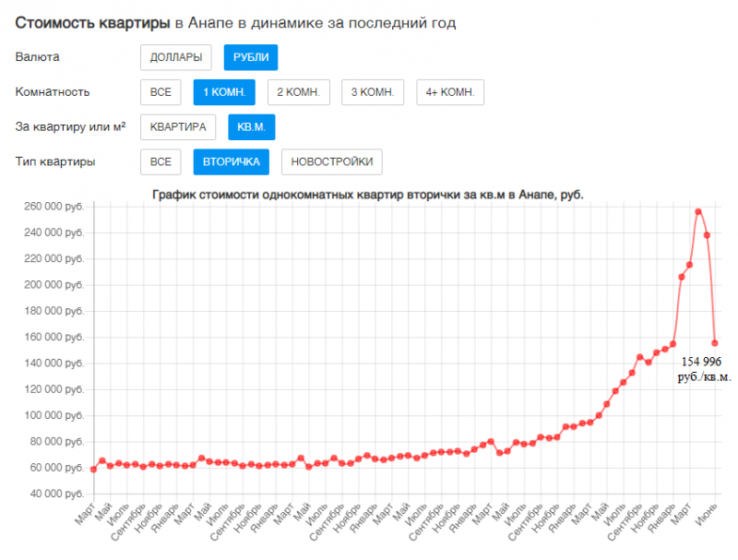Viewport: 738px width, 560px height.
Task: Click the first data point of the chart line
Action: point(93,469)
